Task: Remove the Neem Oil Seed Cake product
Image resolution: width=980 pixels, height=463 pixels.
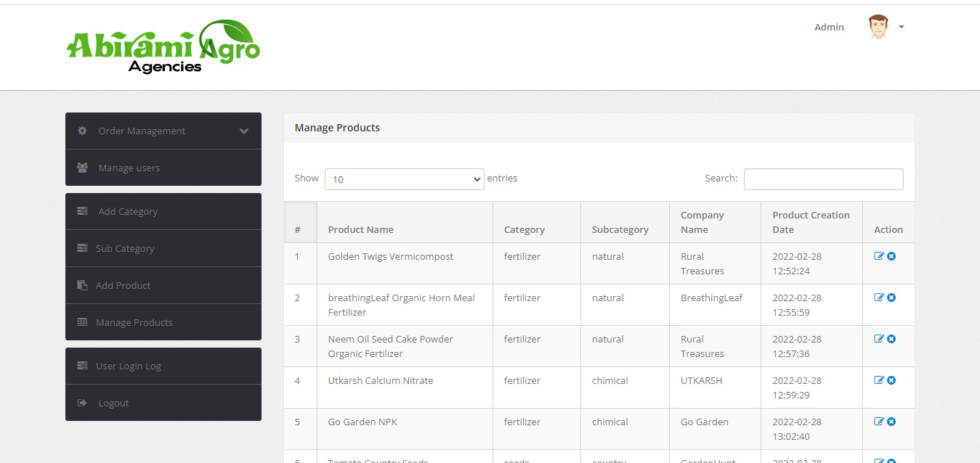Action: point(891,339)
